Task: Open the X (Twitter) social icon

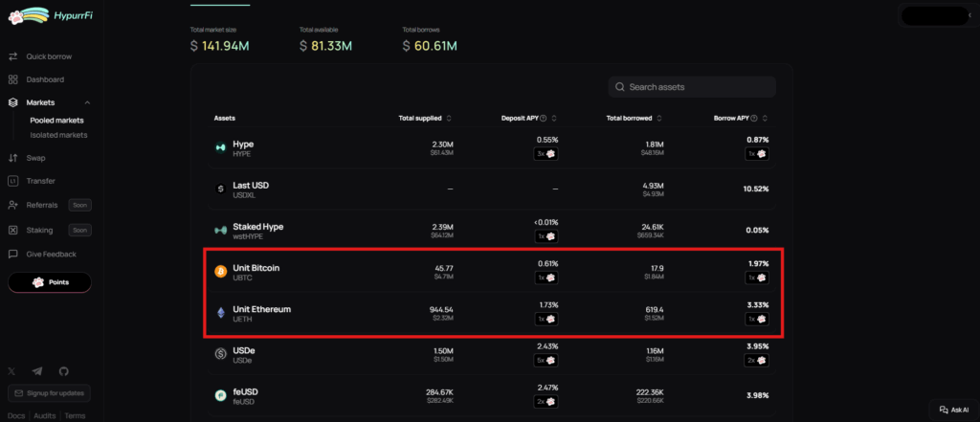Action: (11, 371)
